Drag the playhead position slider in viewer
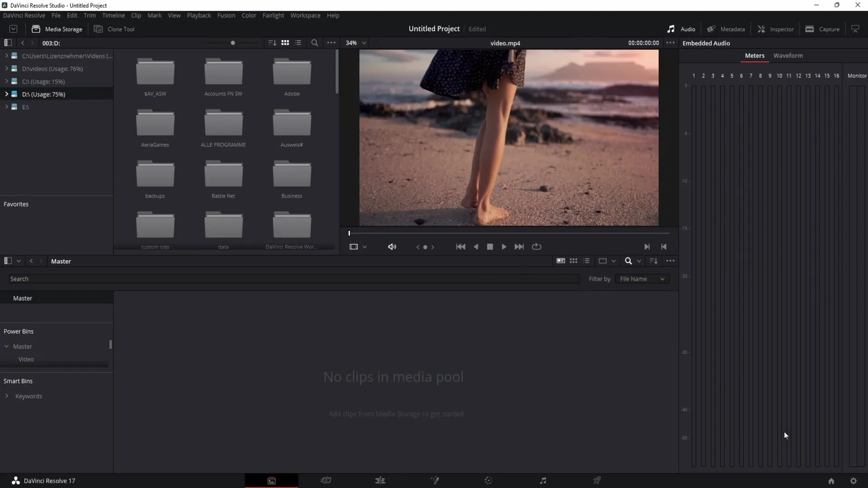The width and height of the screenshot is (868, 488). click(349, 233)
